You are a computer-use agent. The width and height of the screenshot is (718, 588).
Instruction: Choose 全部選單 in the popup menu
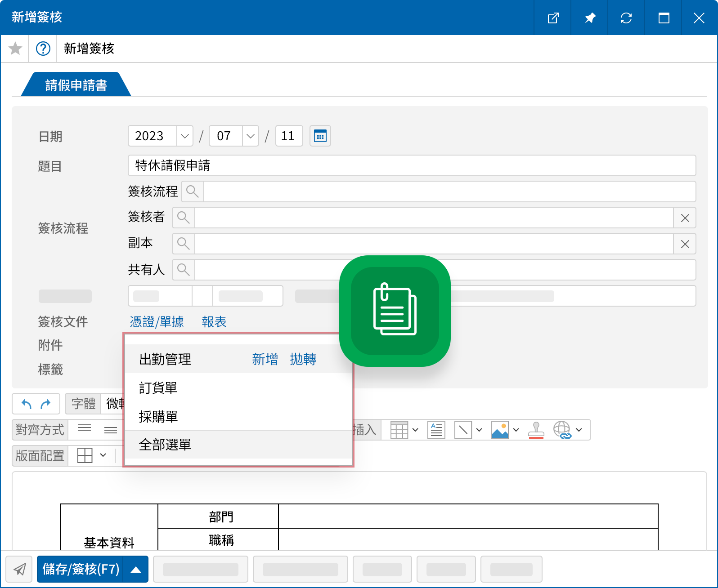coord(165,445)
